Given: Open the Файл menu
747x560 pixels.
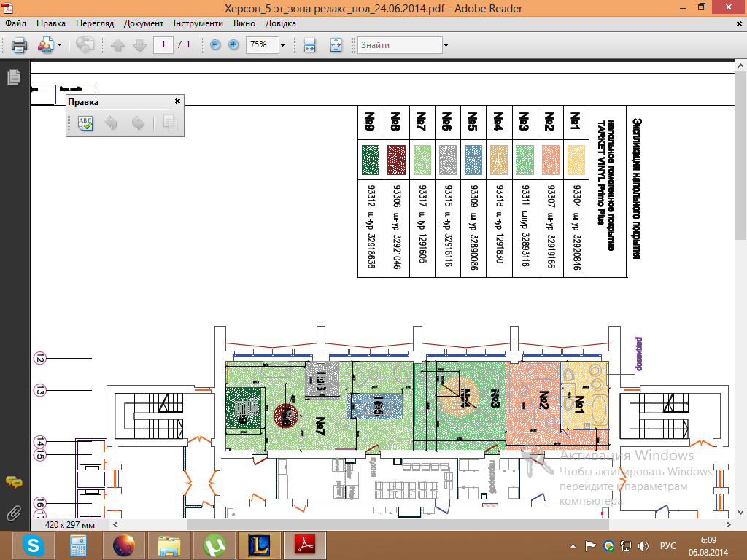Looking at the screenshot, I should (15, 23).
